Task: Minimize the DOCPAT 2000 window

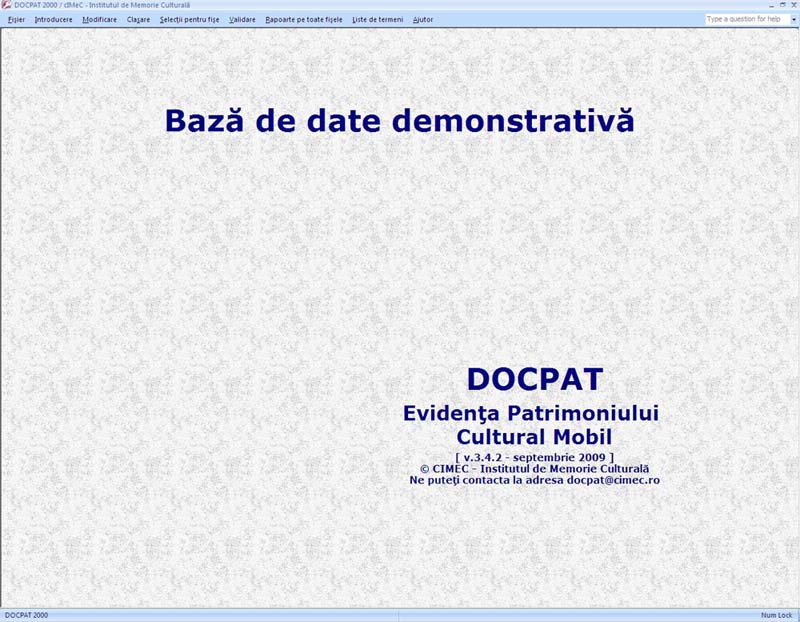Action: point(771,5)
